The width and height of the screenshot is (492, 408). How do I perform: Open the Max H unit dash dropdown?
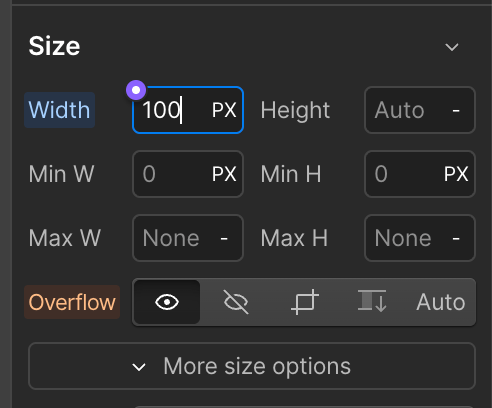(456, 238)
